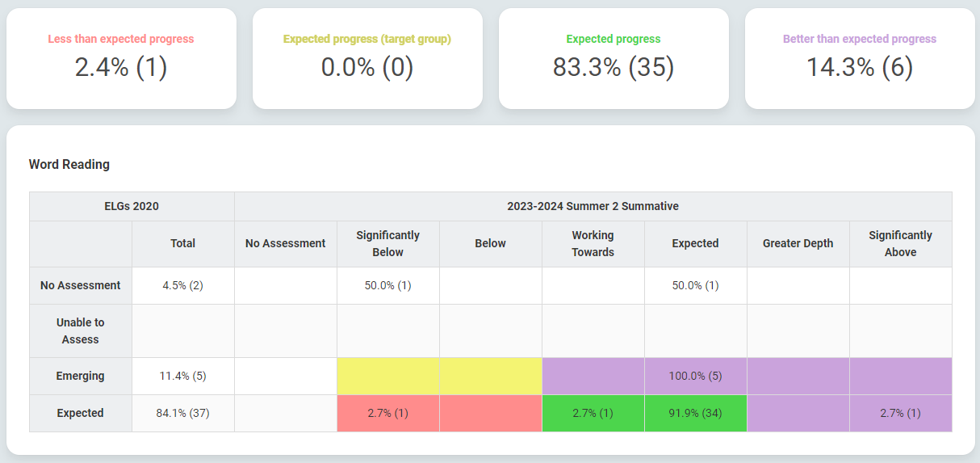This screenshot has width=980, height=463.
Task: Select the 'Significantly Below' column header
Action: (x=388, y=243)
